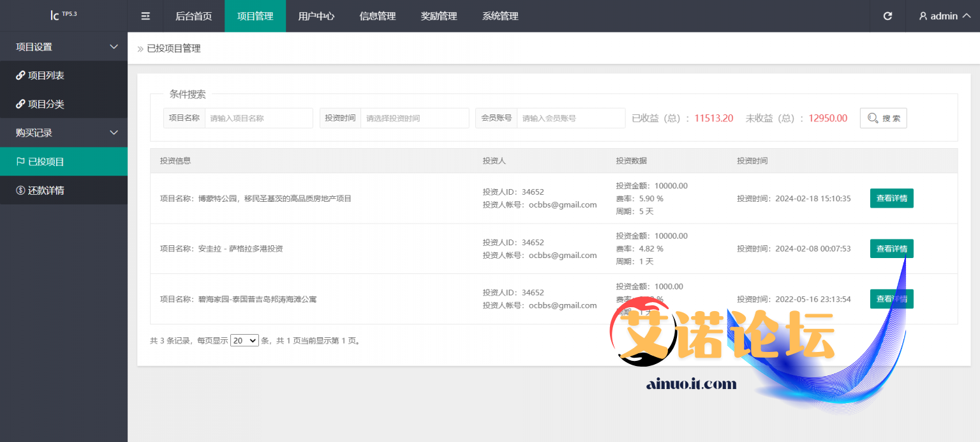The width and height of the screenshot is (980, 442).
Task: Open 项目列表 in the sidebar
Action: point(64,75)
